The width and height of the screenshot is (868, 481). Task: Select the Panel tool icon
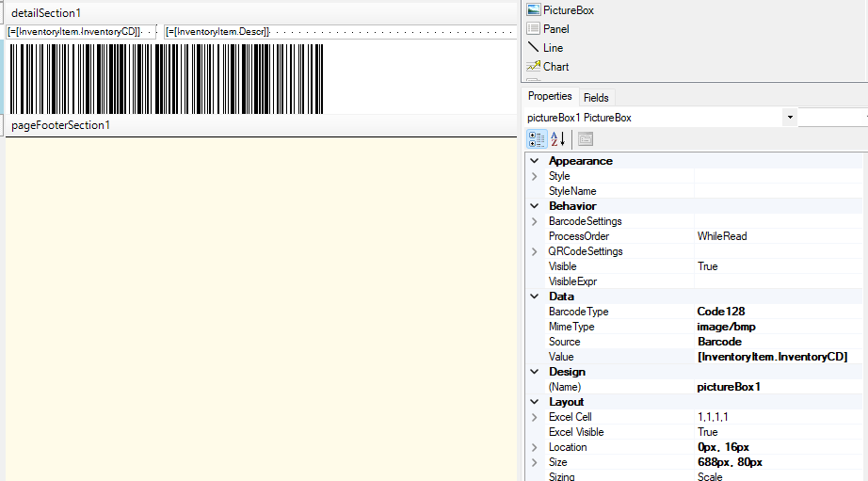533,29
